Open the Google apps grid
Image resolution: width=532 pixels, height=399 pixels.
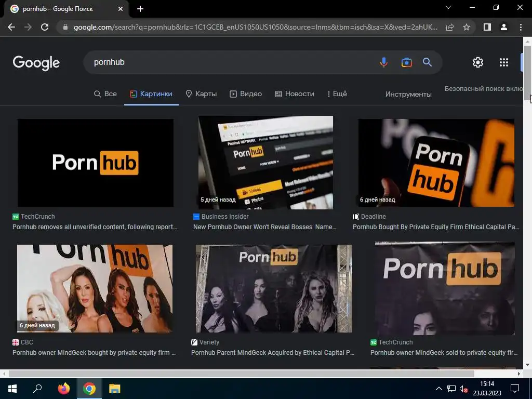[504, 62]
